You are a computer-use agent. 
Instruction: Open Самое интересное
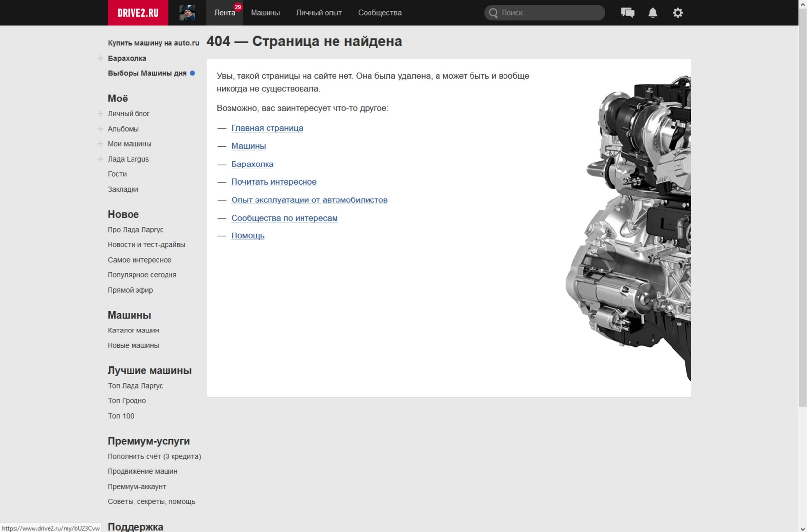(139, 260)
